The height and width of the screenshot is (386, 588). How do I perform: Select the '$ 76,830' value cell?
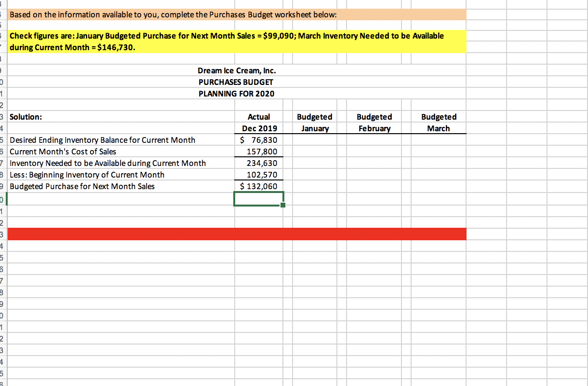coord(259,140)
